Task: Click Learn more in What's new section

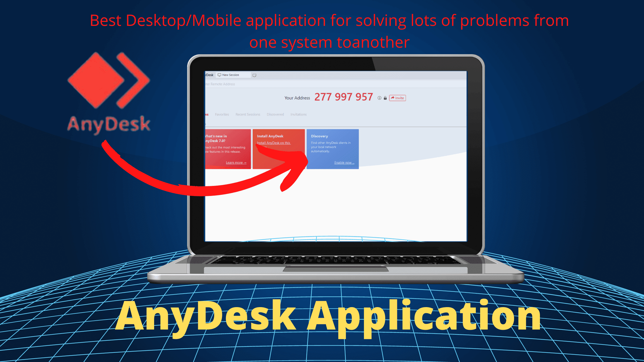Action: (236, 162)
